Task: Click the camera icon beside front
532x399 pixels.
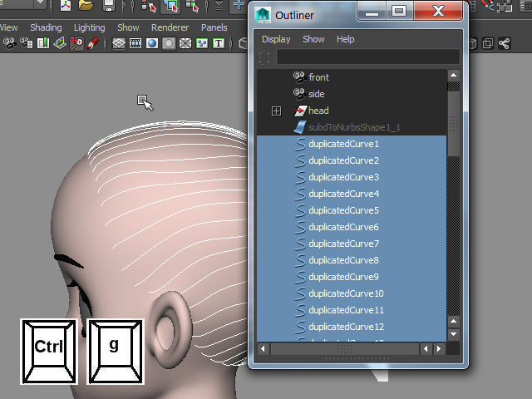Action: coord(300,77)
